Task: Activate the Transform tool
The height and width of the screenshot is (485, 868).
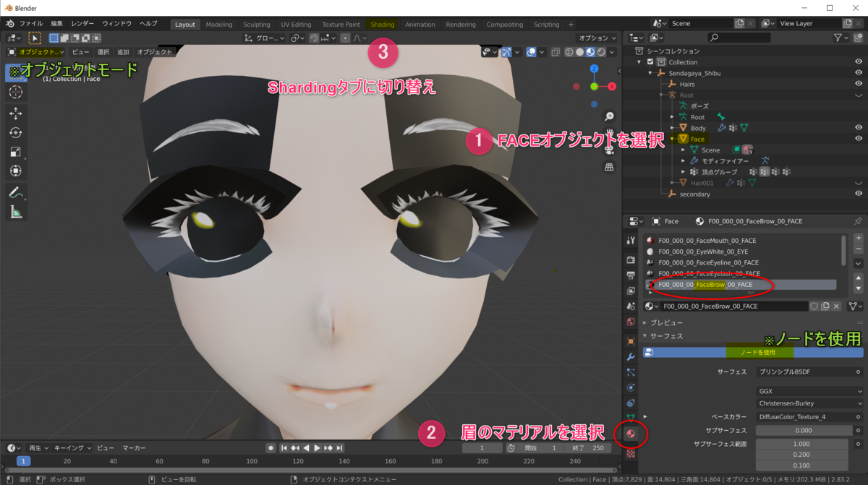Action: (16, 171)
